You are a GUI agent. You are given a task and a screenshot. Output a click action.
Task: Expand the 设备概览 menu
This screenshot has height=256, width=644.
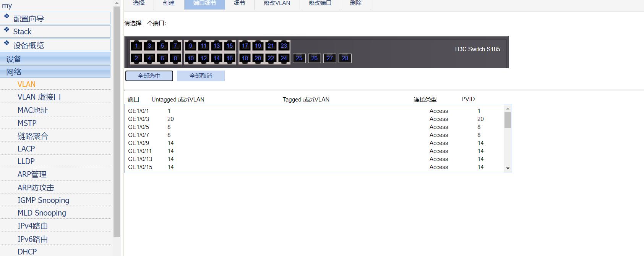click(55, 45)
